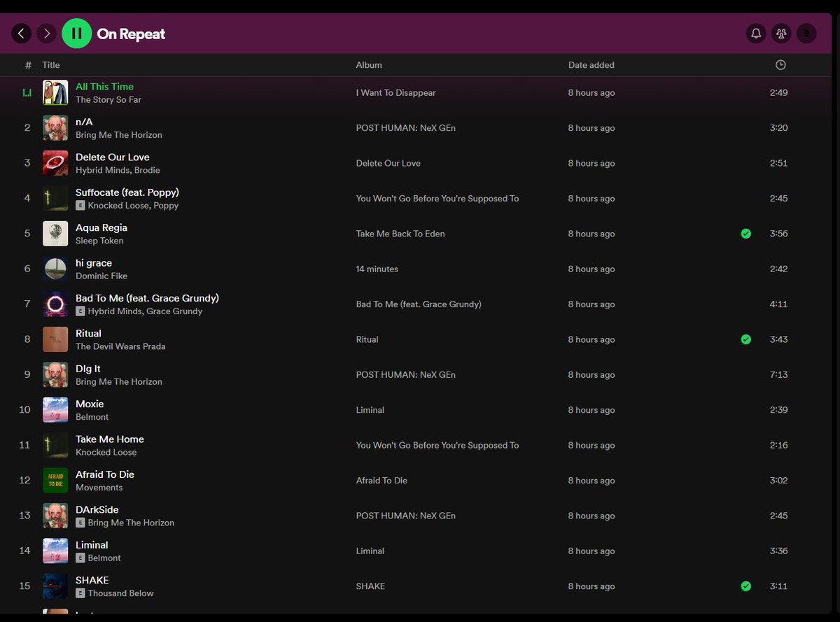This screenshot has height=622, width=840.
Task: Click the now-playing equalizer icon on row 1
Action: click(27, 93)
